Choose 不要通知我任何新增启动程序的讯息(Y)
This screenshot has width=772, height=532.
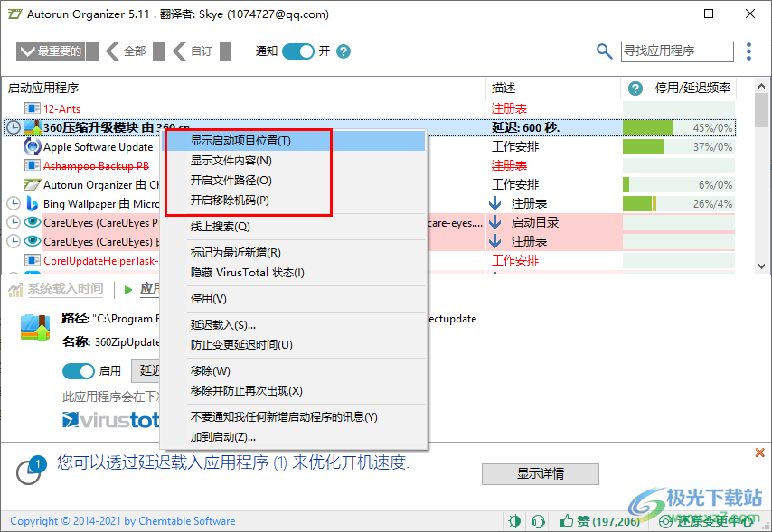294,417
